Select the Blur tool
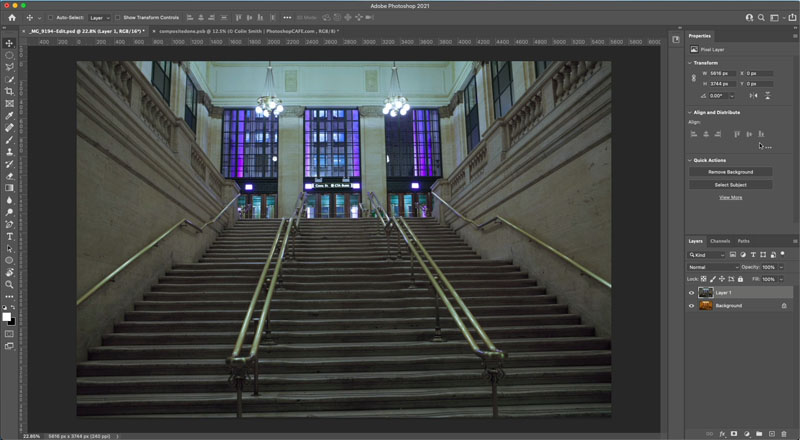This screenshot has height=440, width=800. point(9,200)
